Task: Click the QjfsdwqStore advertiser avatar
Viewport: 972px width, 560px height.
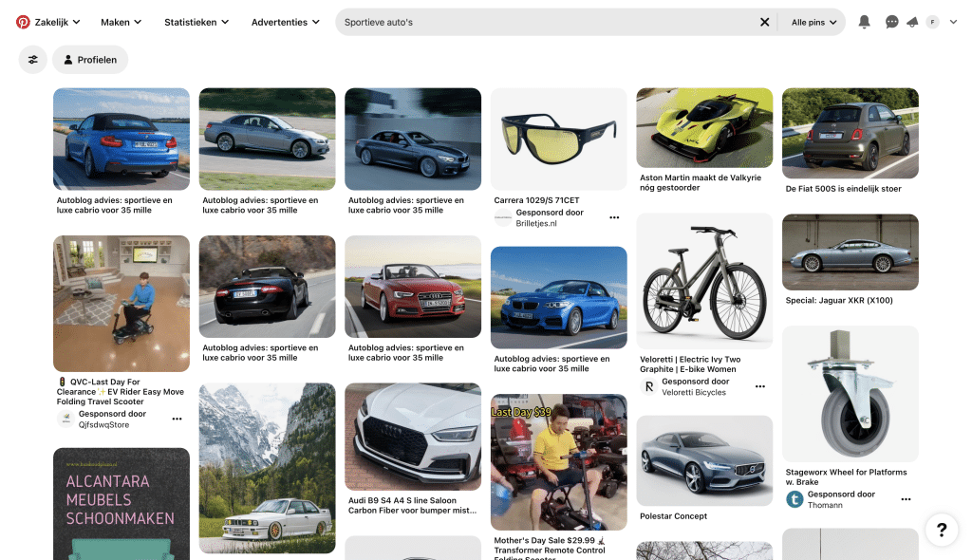Action: coord(65,419)
